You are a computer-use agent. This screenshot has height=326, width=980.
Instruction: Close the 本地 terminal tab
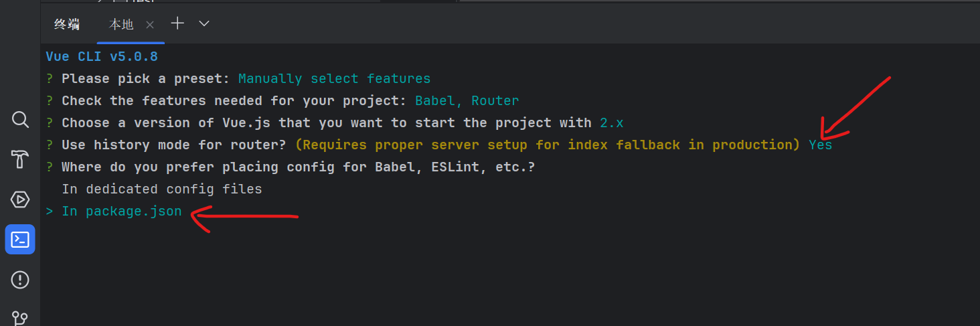pos(150,25)
